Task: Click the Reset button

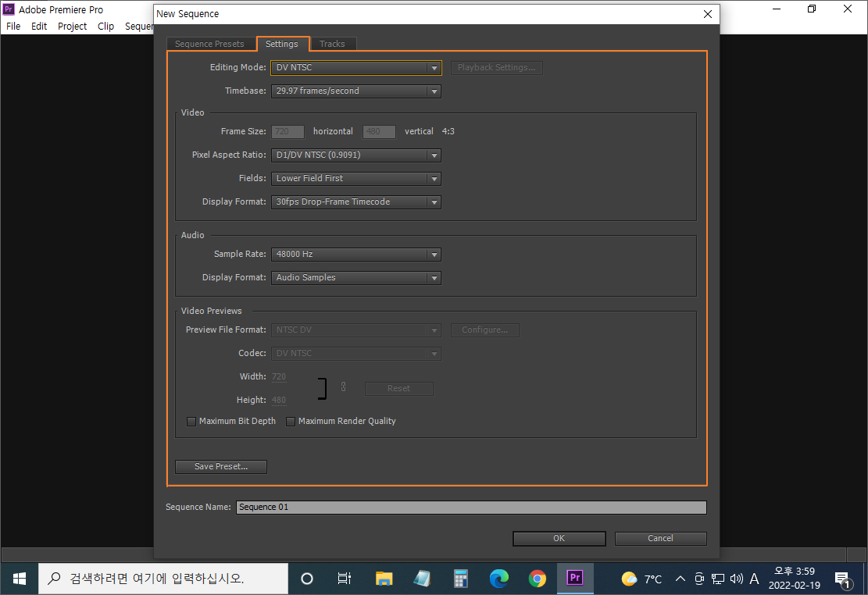Action: click(399, 389)
